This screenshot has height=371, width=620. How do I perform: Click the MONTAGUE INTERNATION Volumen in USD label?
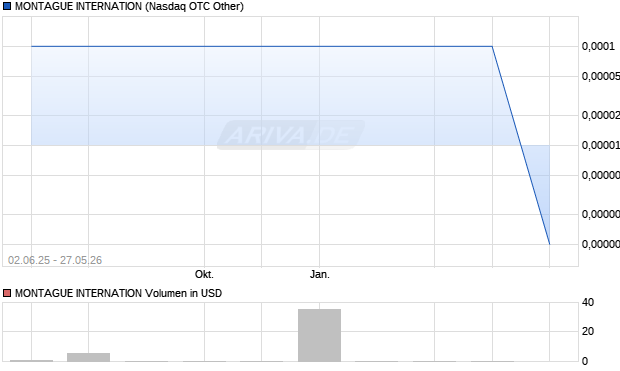[118, 293]
